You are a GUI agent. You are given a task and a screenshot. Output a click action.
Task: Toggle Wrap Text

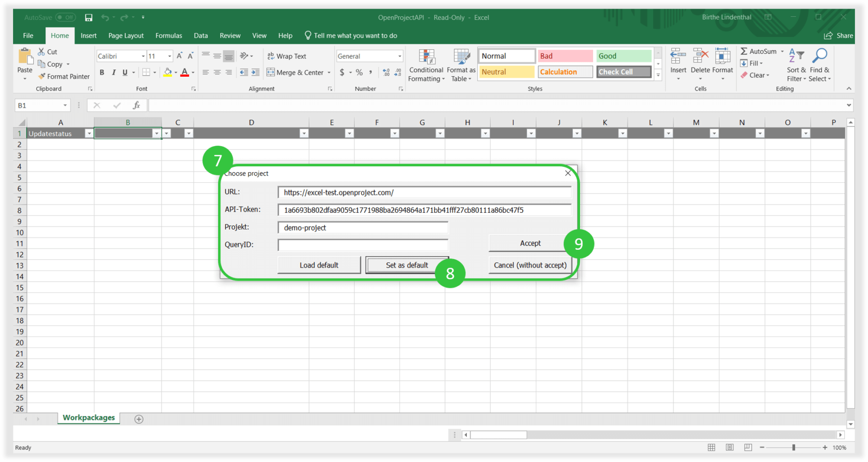(x=287, y=56)
